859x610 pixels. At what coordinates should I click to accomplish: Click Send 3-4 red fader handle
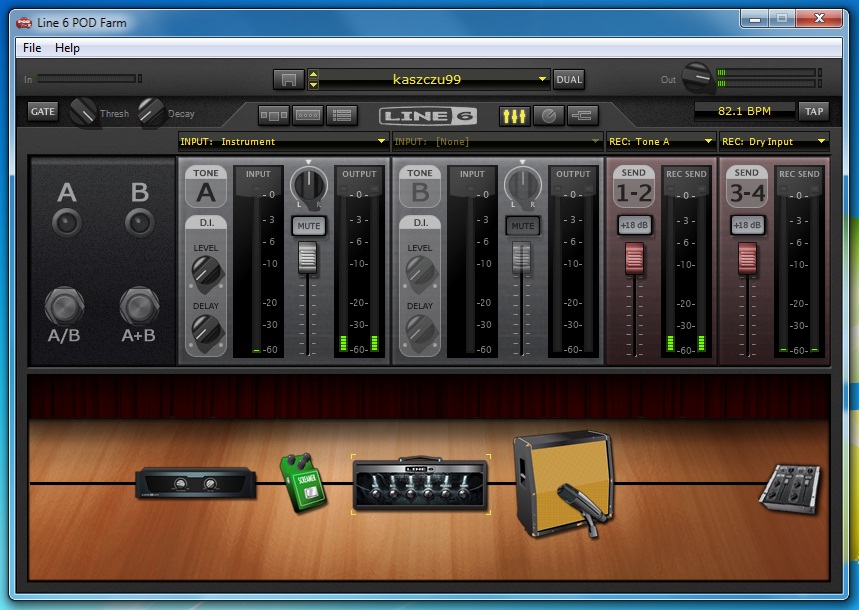click(x=747, y=258)
